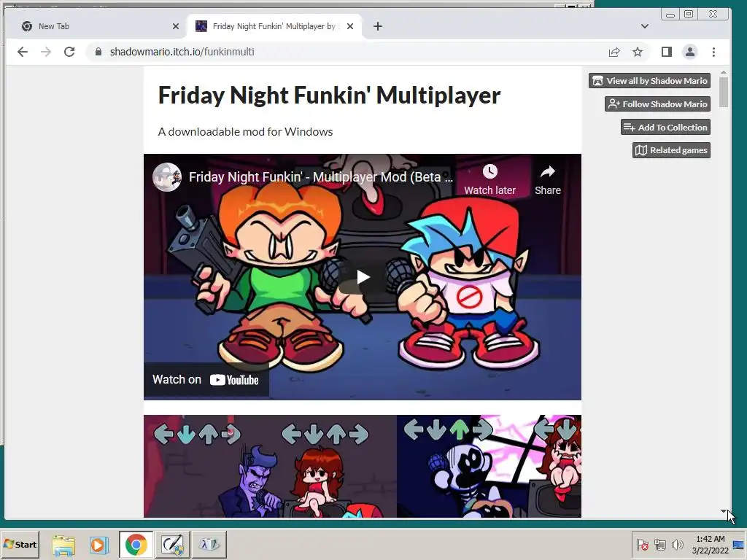Click the network tray icon
This screenshot has height=560, width=747.
[659, 544]
